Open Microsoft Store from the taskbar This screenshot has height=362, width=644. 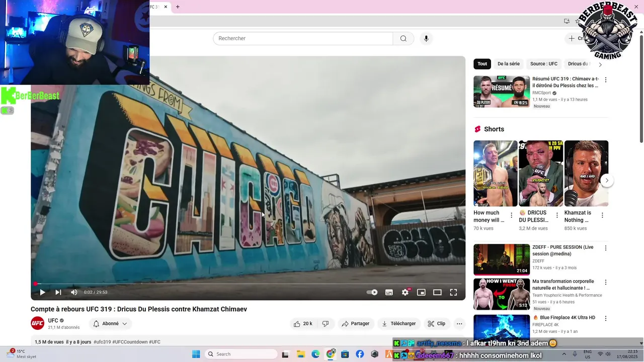pos(345,354)
